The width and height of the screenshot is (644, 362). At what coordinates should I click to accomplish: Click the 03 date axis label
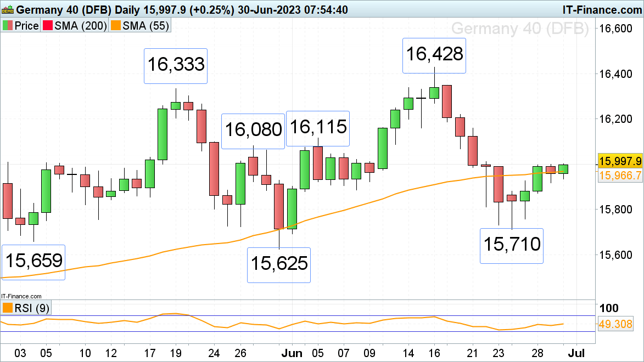point(20,353)
